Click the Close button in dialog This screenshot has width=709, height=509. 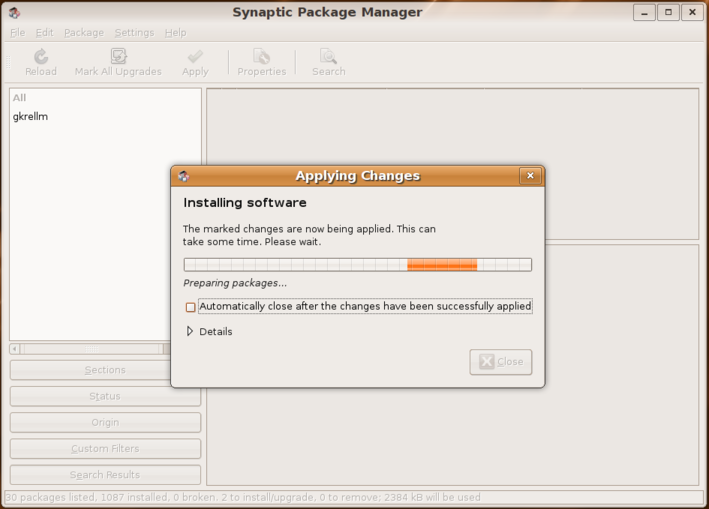tap(501, 362)
